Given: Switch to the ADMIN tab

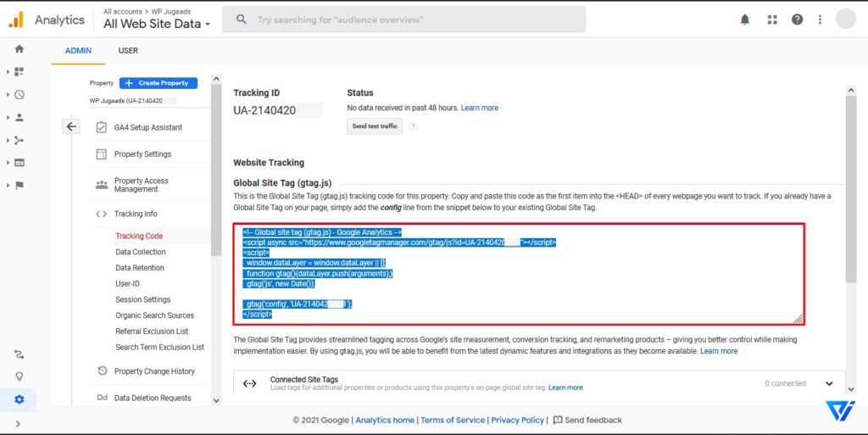Looking at the screenshot, I should click(x=78, y=50).
